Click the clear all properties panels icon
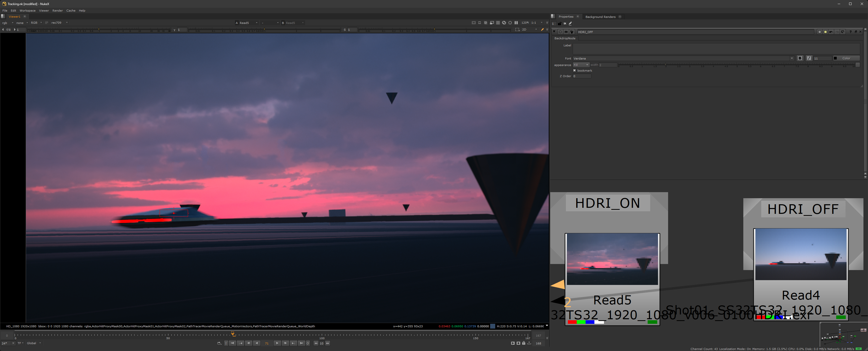The width and height of the screenshot is (868, 351). (x=565, y=23)
